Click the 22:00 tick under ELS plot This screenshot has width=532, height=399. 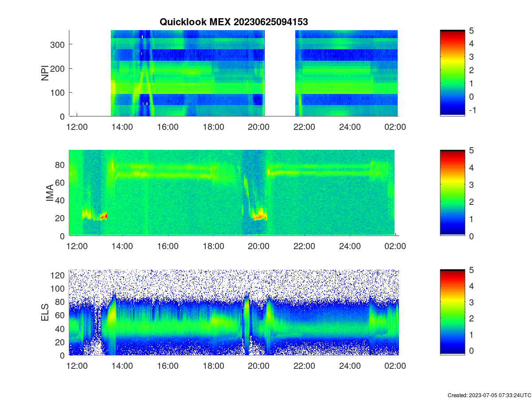tap(304, 366)
